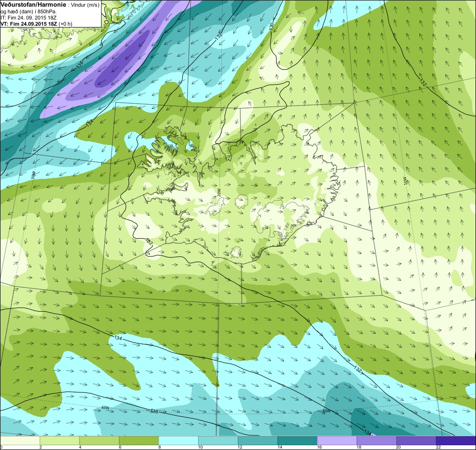The height and width of the screenshot is (450, 476).
Task: Click the dark teal 14–16 m/s legend swatch
Action: click(x=297, y=440)
